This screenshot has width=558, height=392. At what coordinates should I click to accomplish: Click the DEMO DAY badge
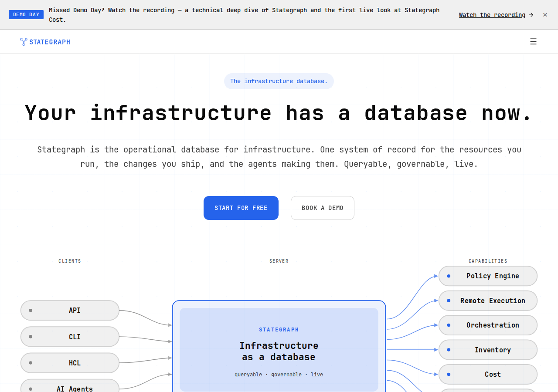pos(26,15)
